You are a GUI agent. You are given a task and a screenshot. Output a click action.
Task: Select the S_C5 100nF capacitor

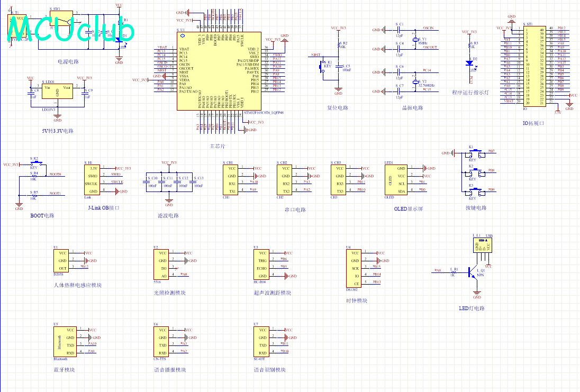[339, 67]
